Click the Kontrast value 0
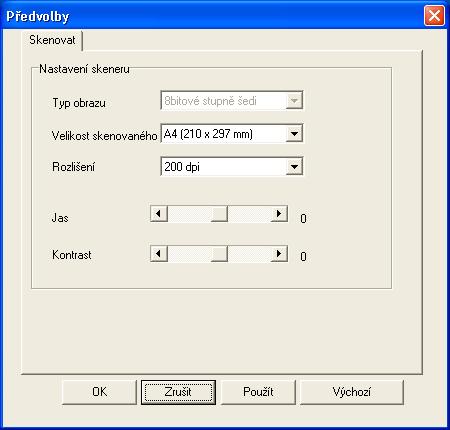 (303, 257)
